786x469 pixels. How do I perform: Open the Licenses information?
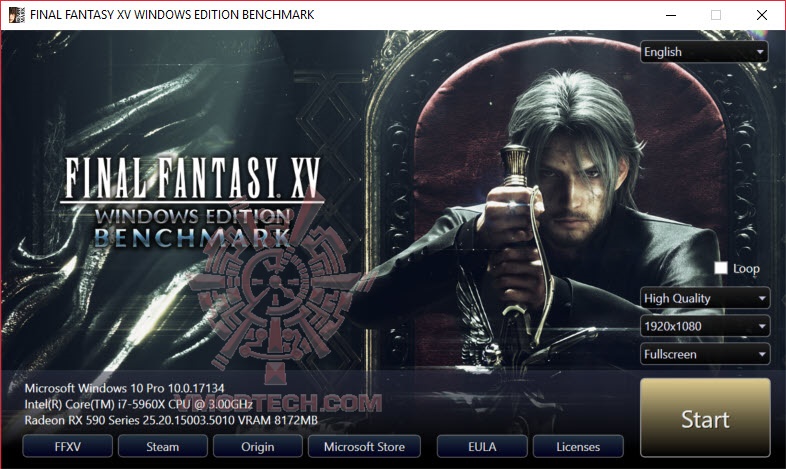[x=578, y=446]
